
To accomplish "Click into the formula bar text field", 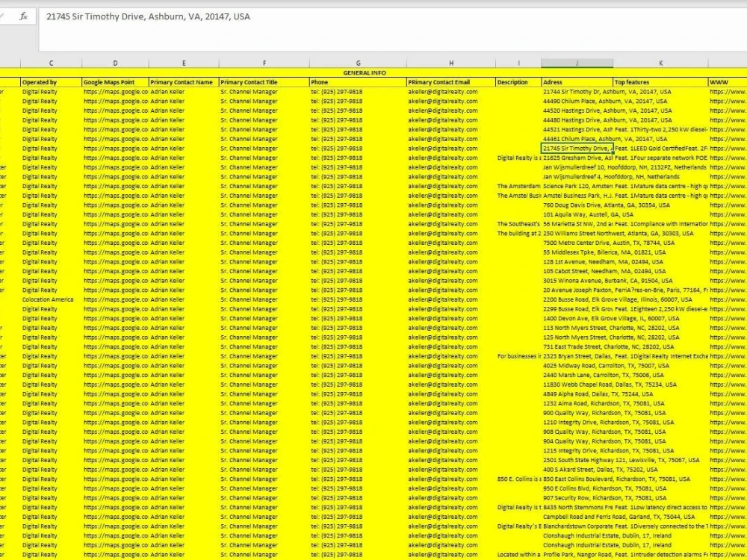I will click(393, 30).
